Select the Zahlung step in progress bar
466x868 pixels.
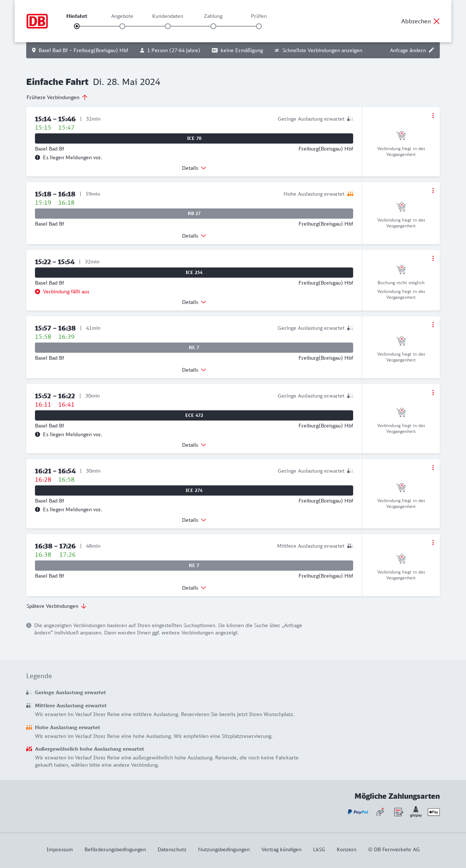pos(213,26)
